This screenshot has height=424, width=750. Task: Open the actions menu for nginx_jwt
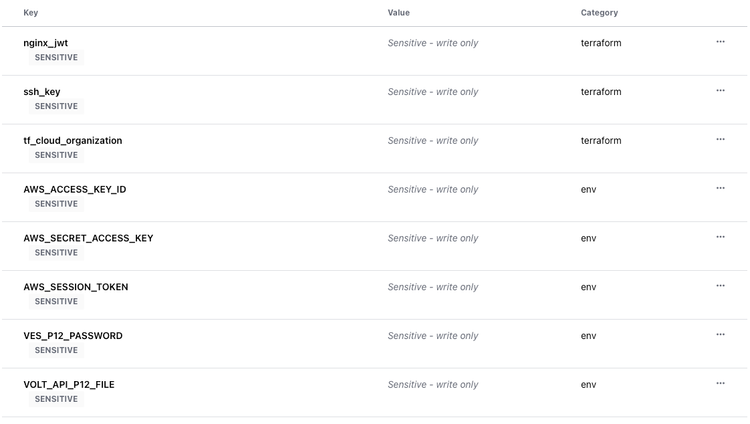tap(720, 42)
